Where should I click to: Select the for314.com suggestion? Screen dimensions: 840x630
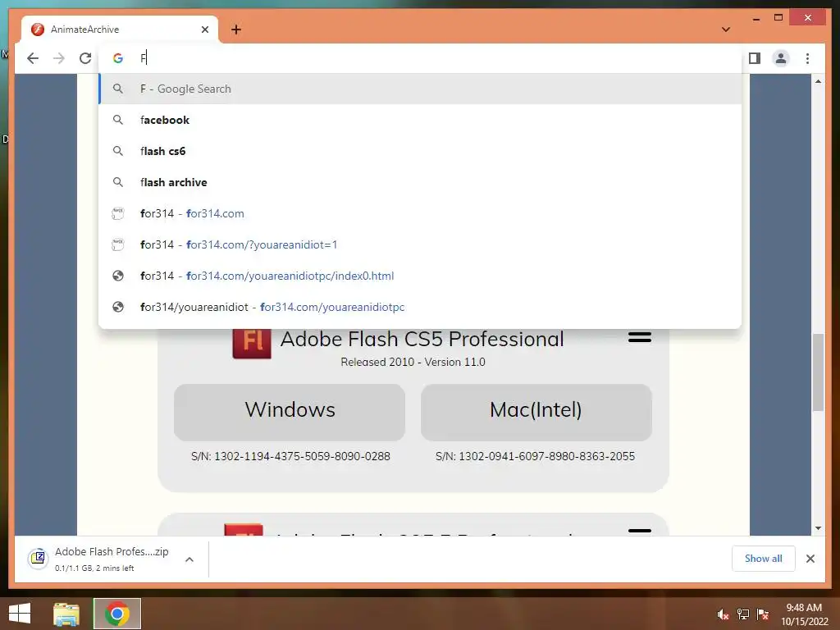pos(421,214)
